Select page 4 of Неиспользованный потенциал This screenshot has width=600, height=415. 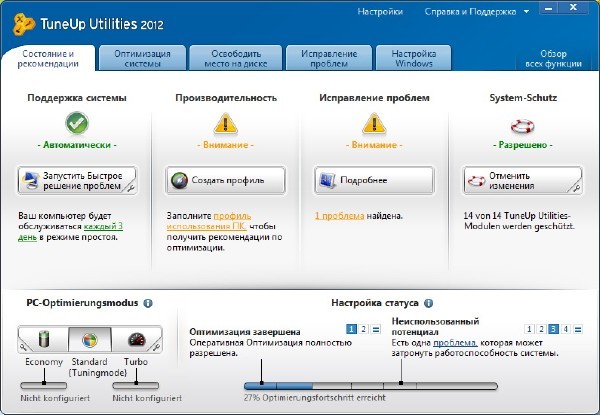tap(566, 329)
